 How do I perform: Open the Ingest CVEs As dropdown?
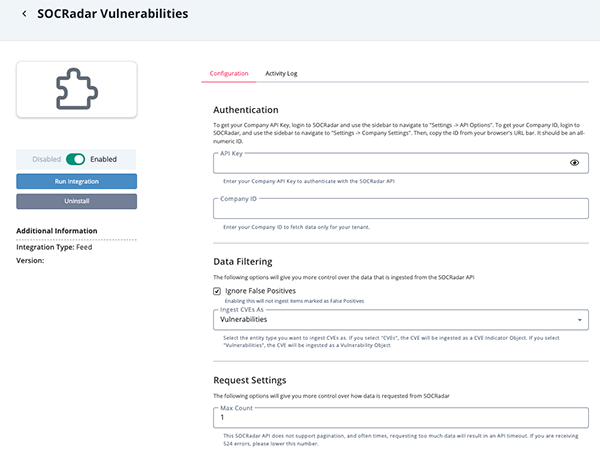click(400, 320)
